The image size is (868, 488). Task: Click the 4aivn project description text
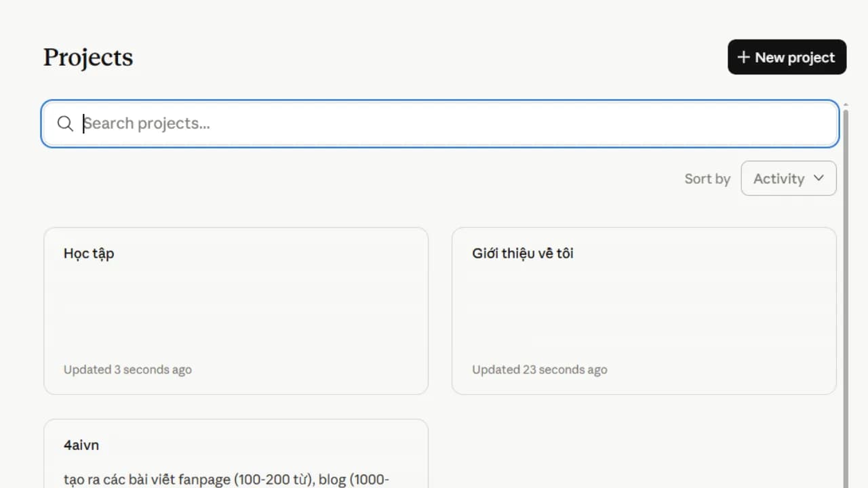(x=226, y=480)
